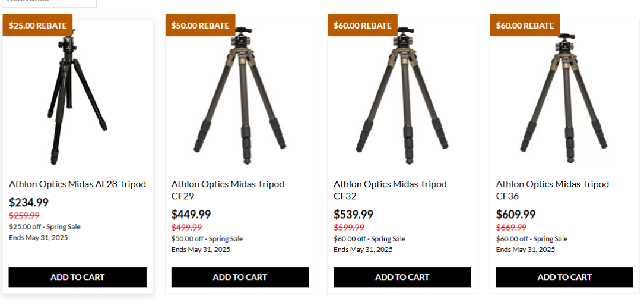Screen dimensions: 644x302
Task: Open Athlon Optics Midas Tripod CF29 title link
Action: (227, 190)
